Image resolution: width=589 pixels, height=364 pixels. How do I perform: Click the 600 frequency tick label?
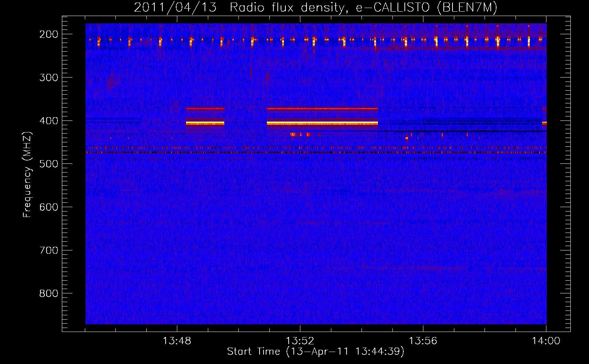49,207
